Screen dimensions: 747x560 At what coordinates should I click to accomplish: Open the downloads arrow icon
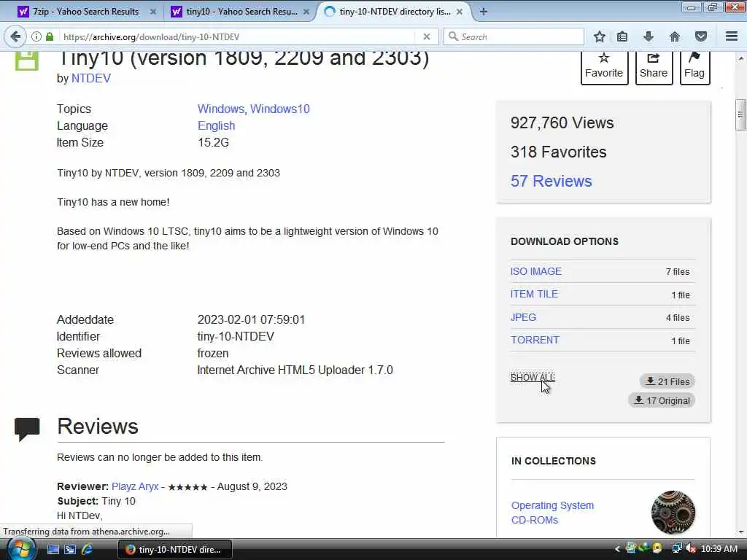click(x=649, y=36)
